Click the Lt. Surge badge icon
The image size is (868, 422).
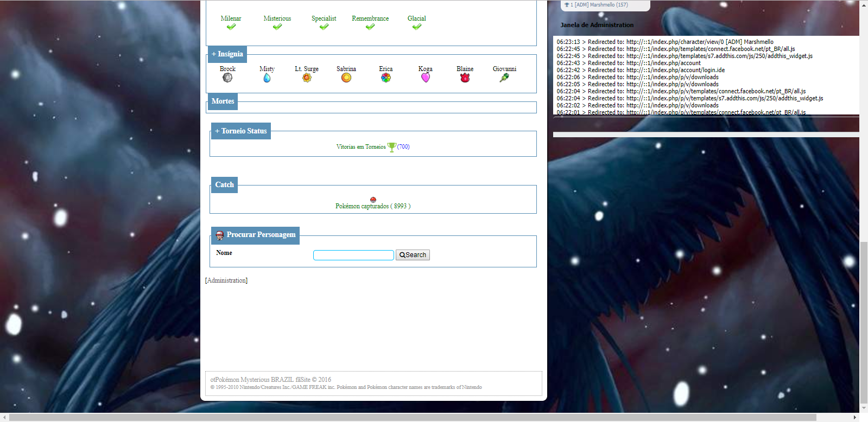[307, 78]
